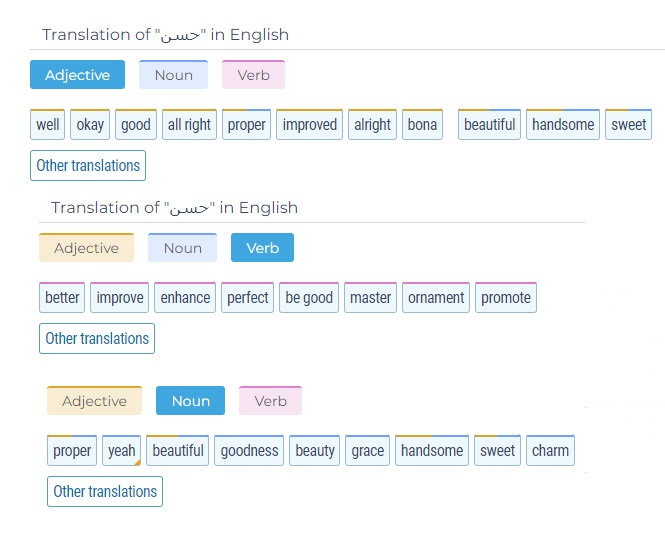Screen dimensions: 665x535
Task: Click the 'be good' translation
Action: coord(309,298)
